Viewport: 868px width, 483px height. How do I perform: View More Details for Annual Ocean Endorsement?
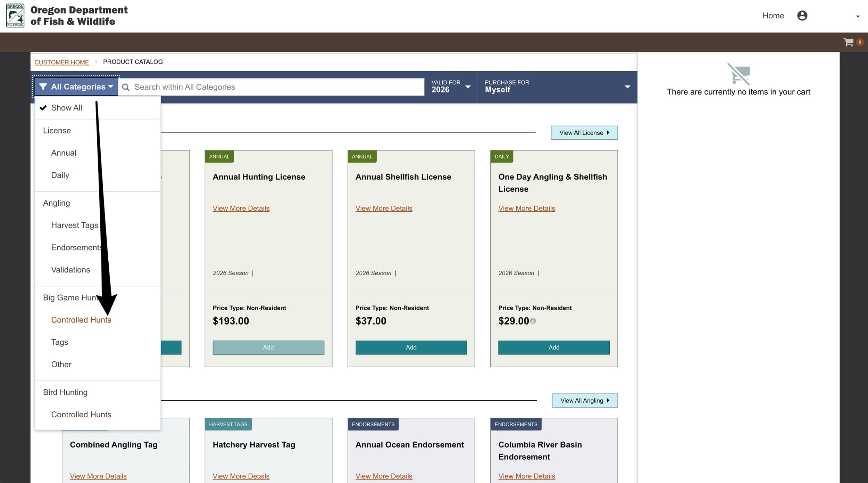[x=384, y=476]
